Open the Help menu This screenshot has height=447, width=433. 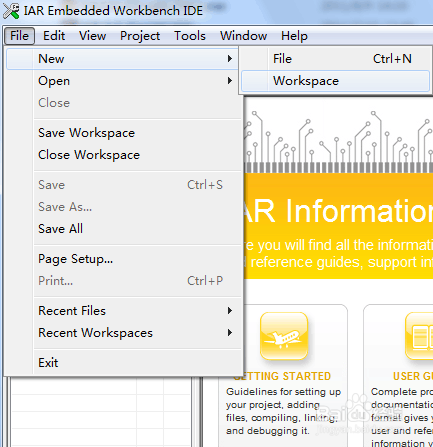click(294, 36)
